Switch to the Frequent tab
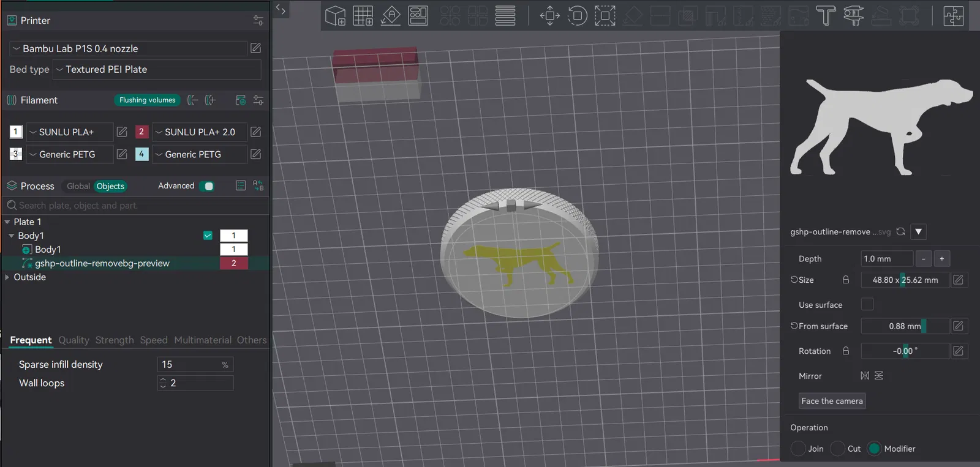The width and height of the screenshot is (980, 467). [x=31, y=340]
